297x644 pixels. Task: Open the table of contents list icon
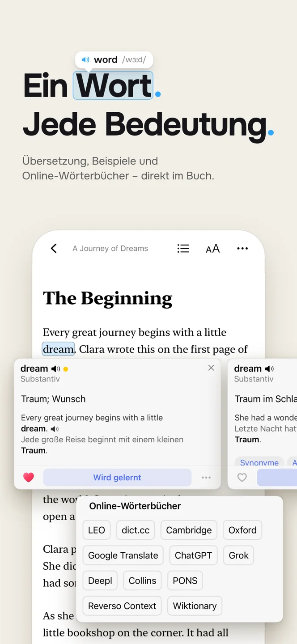coord(183,248)
